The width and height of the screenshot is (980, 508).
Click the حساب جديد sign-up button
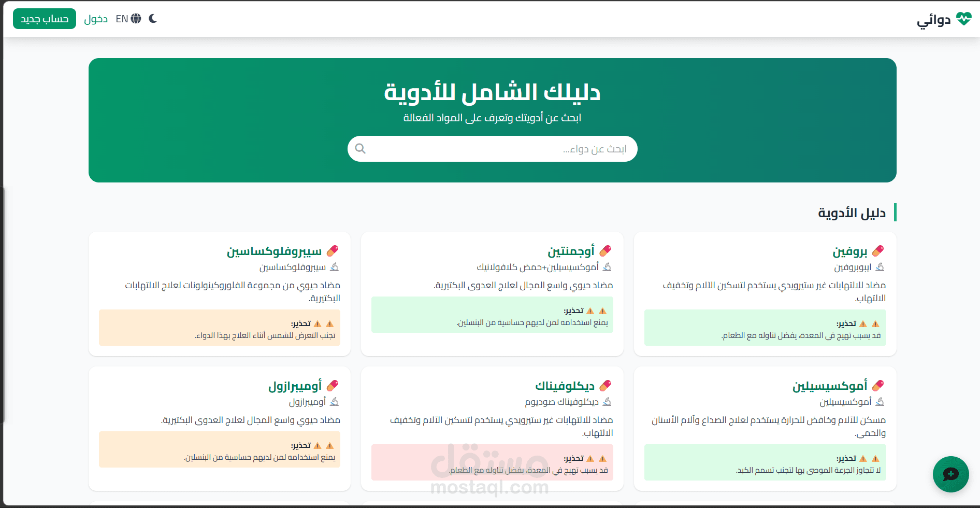45,19
